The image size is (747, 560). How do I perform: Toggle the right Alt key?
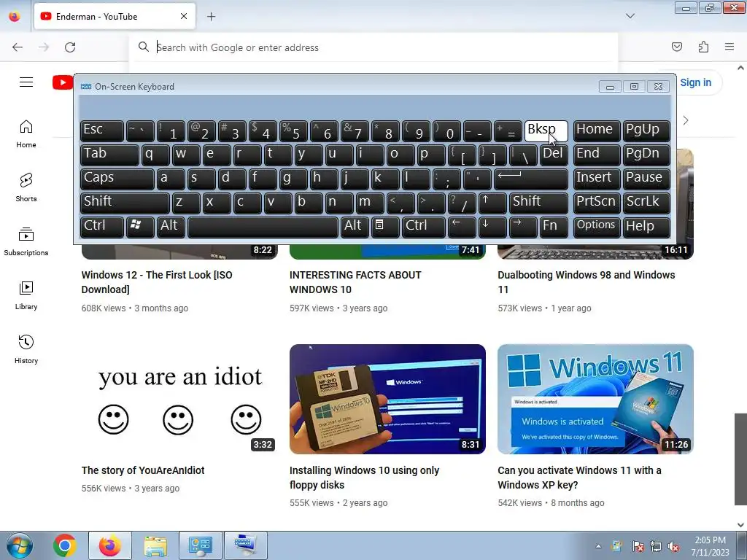click(355, 227)
